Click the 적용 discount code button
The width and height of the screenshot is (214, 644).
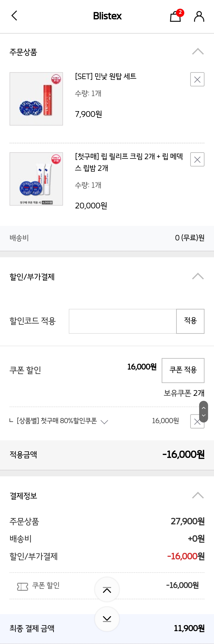pyautogui.click(x=190, y=321)
